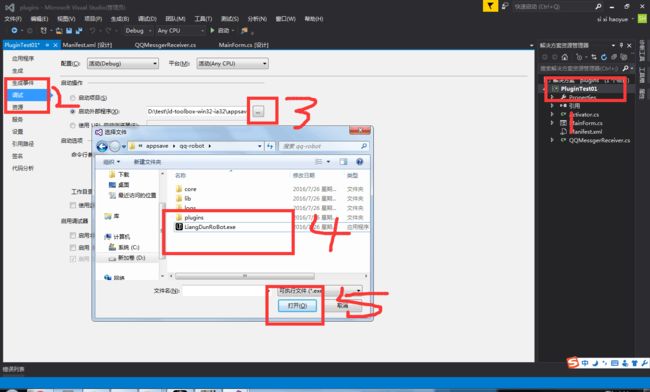Click the D: drive in navigation pane
The height and width of the screenshot is (392, 650).
click(x=131, y=258)
